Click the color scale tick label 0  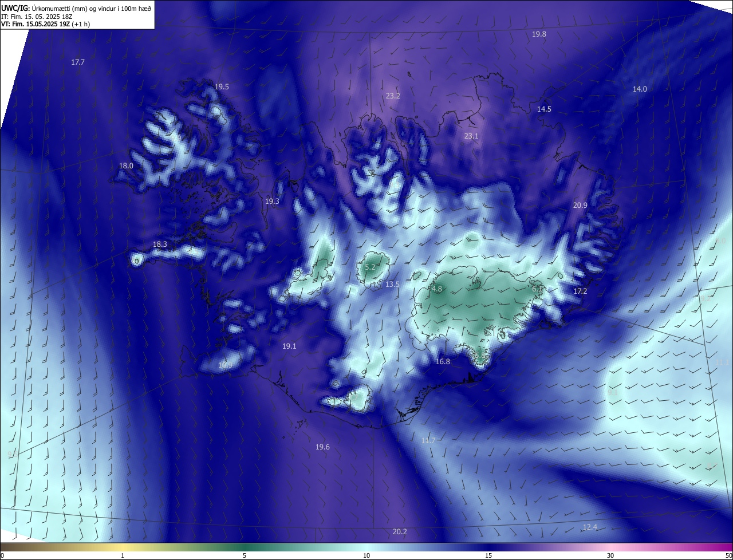click(2, 555)
